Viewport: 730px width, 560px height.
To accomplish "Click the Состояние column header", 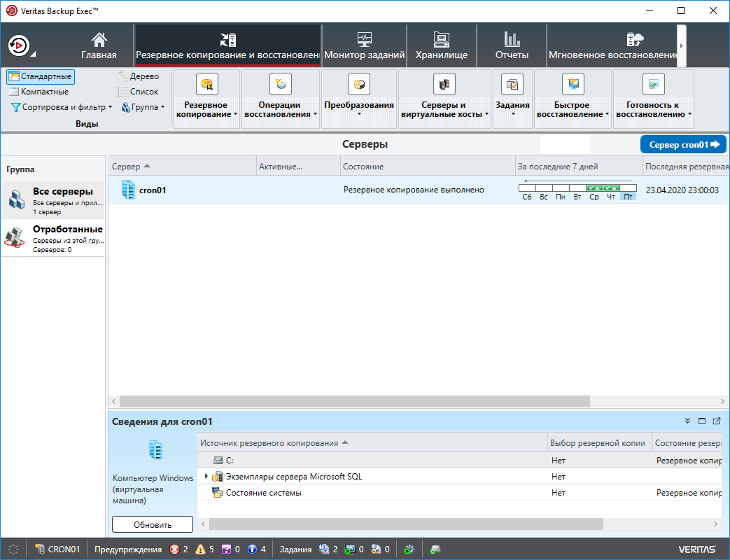I will click(428, 167).
